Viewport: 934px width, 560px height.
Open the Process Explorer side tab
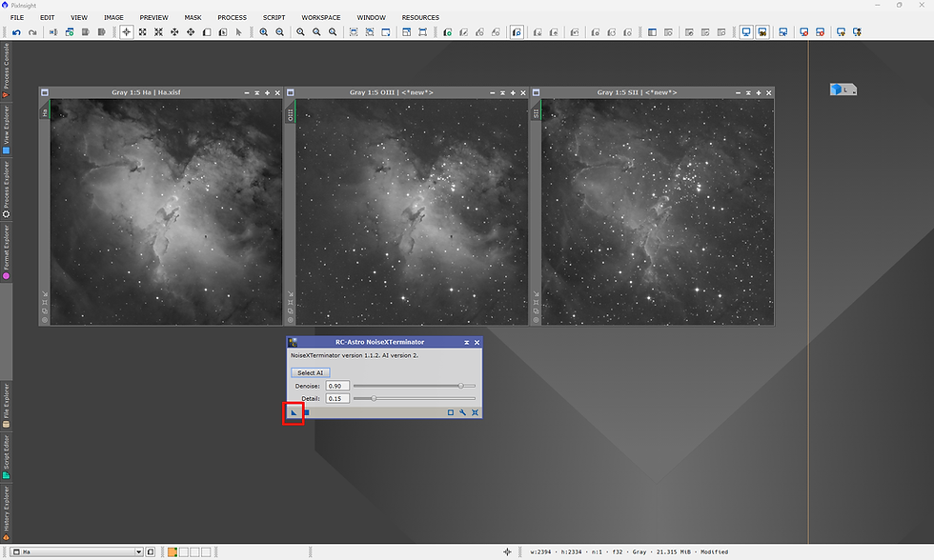pos(6,190)
